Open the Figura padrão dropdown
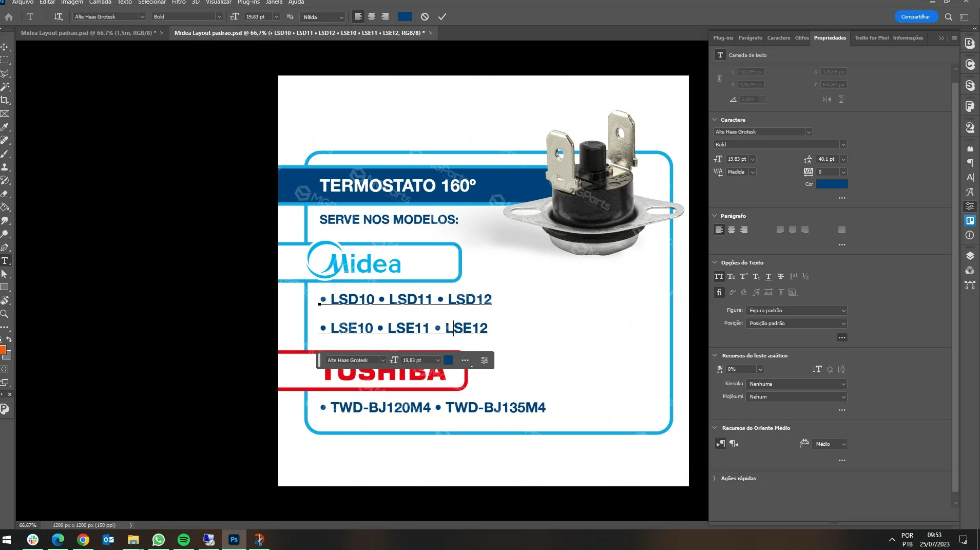 click(x=796, y=311)
